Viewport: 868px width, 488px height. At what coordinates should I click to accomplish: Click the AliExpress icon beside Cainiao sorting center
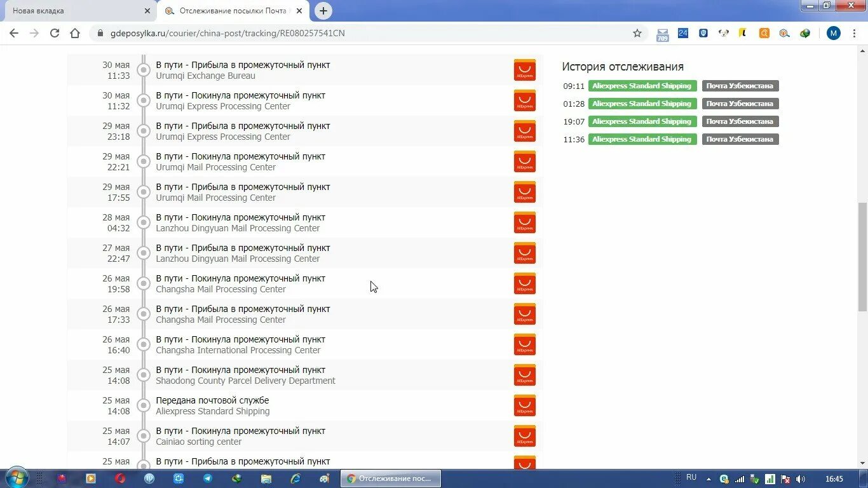coord(524,436)
